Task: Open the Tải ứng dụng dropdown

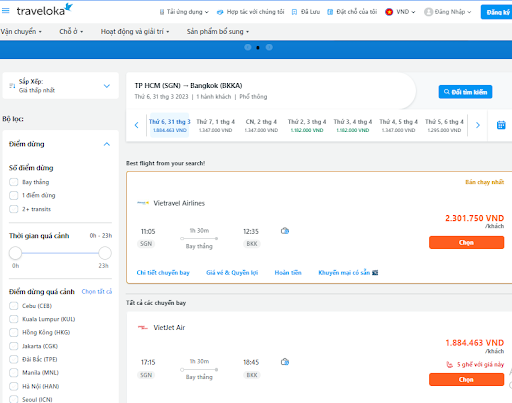Action: (184, 12)
